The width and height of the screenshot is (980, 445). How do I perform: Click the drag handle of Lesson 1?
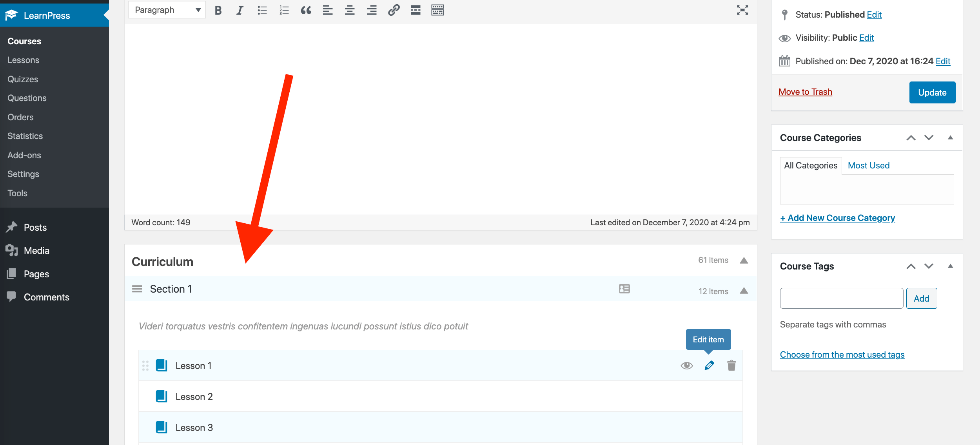coord(145,365)
